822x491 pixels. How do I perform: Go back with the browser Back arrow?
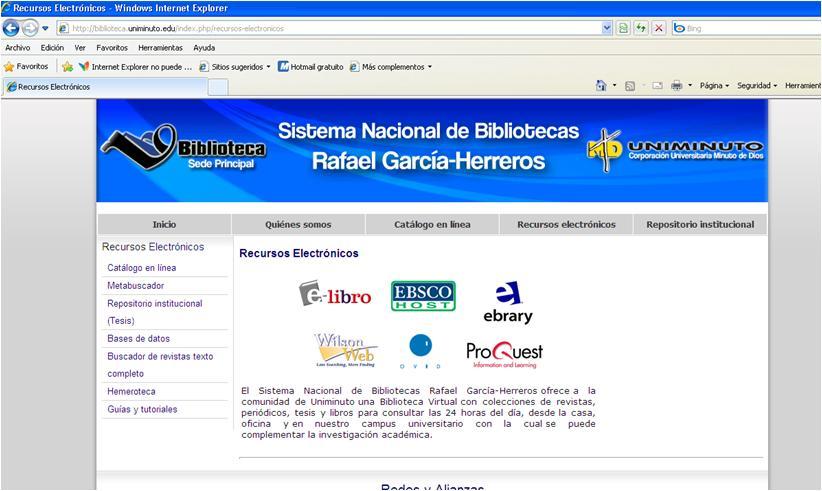click(10, 28)
